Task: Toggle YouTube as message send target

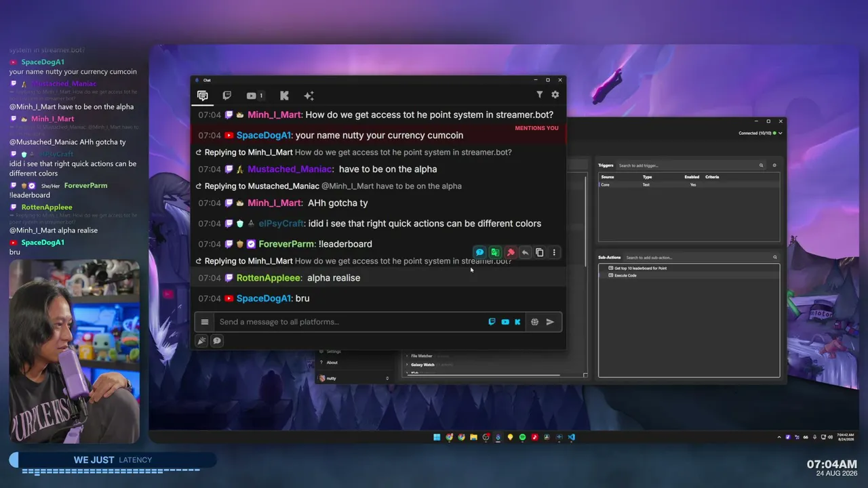Action: (505, 322)
